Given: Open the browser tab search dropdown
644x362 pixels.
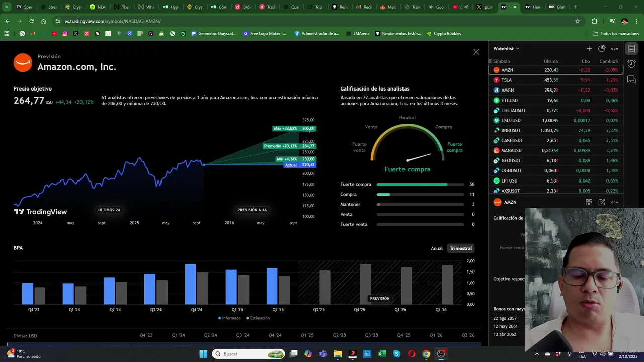Looking at the screenshot, I should pyautogui.click(x=7, y=7).
